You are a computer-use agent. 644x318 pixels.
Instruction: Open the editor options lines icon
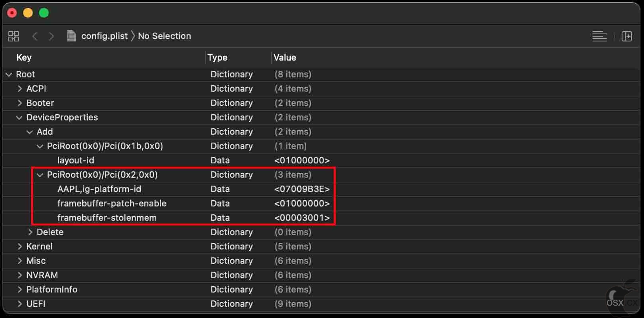[599, 36]
